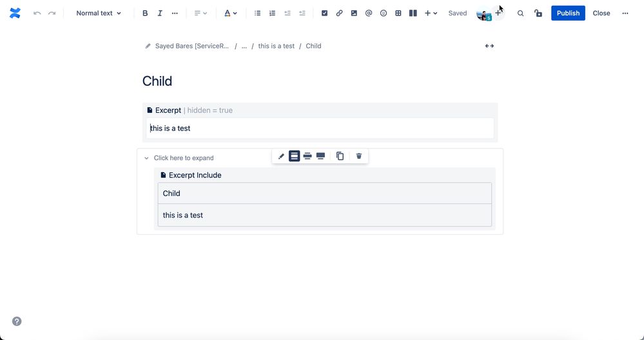The height and width of the screenshot is (340, 644).
Task: Open the Normal text style dropdown
Action: [99, 13]
